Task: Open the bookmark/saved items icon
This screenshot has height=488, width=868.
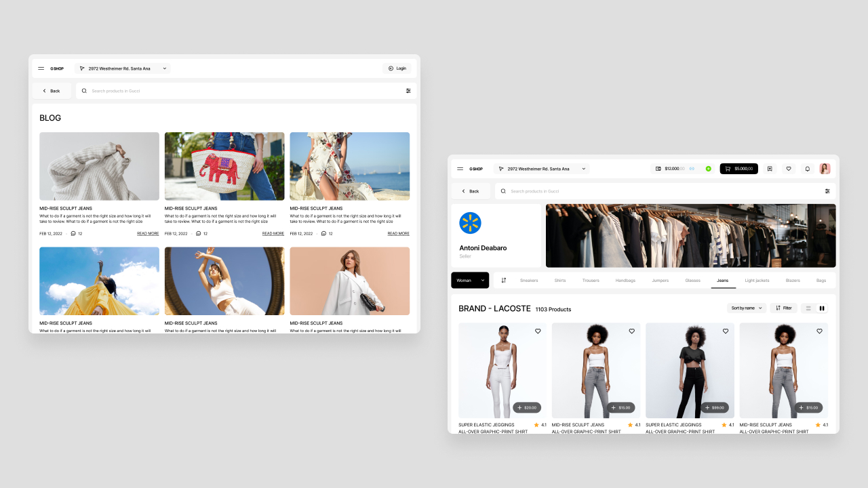Action: (770, 169)
